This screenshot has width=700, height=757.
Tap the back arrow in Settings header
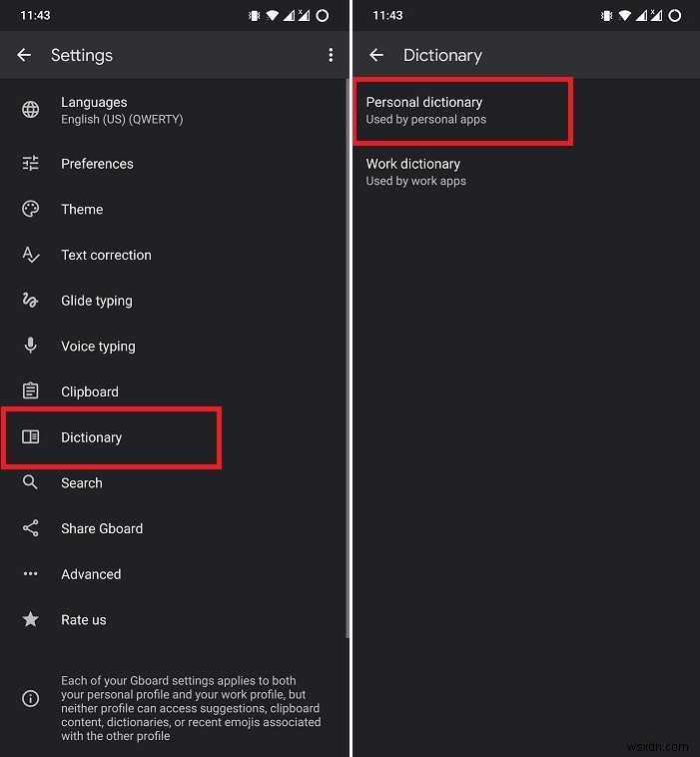coord(24,55)
